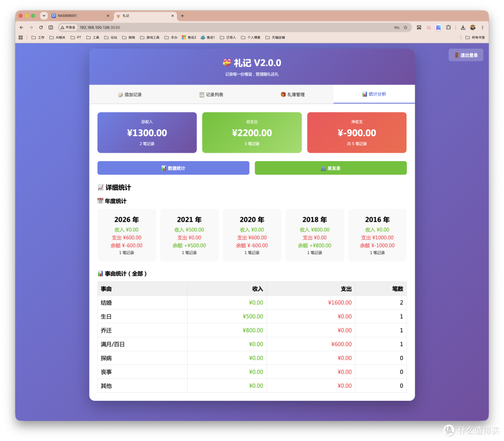504x441 pixels.
Task: Click the 总收入 ¥1300.00 card
Action: coord(147,133)
